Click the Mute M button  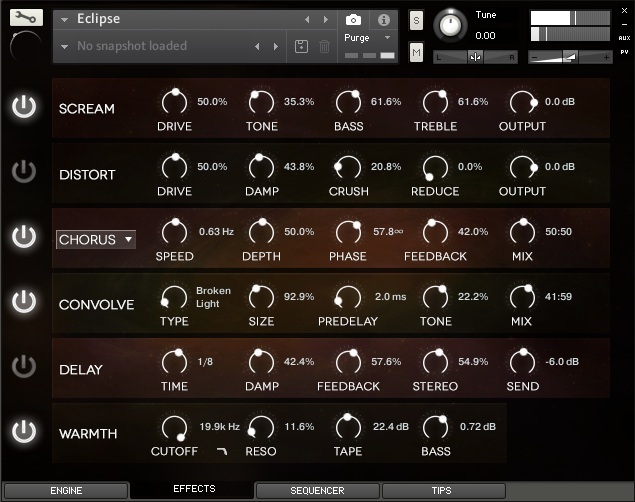(x=416, y=51)
